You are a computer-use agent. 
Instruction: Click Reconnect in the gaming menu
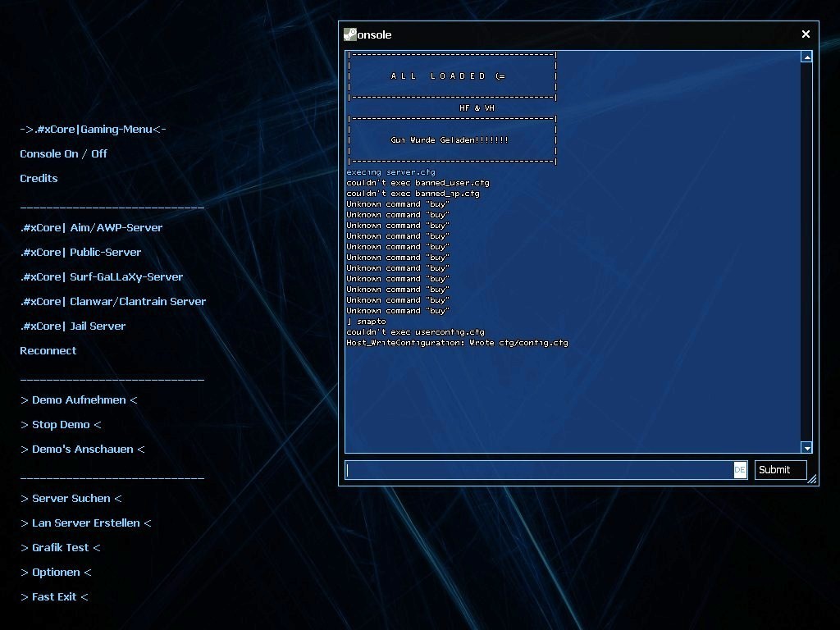(48, 350)
